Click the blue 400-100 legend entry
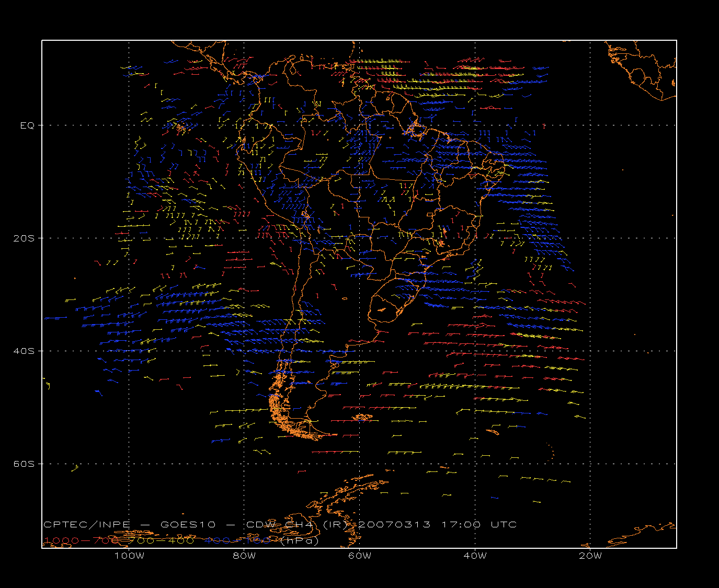The height and width of the screenshot is (588, 719). (238, 540)
